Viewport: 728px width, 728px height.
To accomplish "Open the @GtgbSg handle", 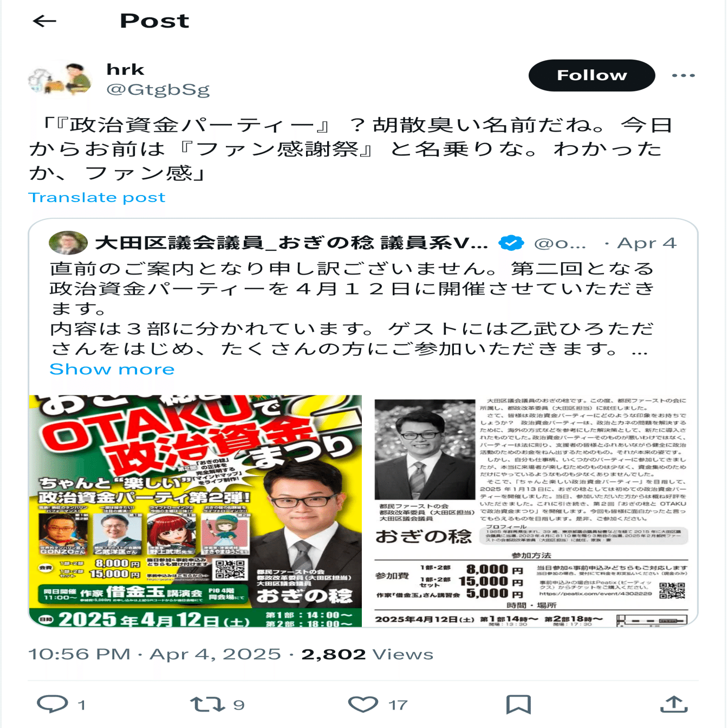I will click(x=158, y=89).
